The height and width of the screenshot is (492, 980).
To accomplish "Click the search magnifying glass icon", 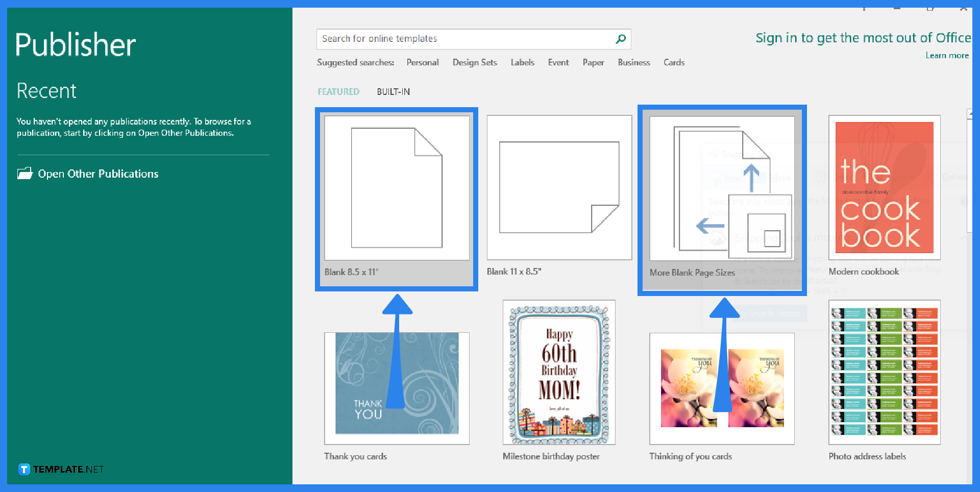I will pyautogui.click(x=621, y=39).
